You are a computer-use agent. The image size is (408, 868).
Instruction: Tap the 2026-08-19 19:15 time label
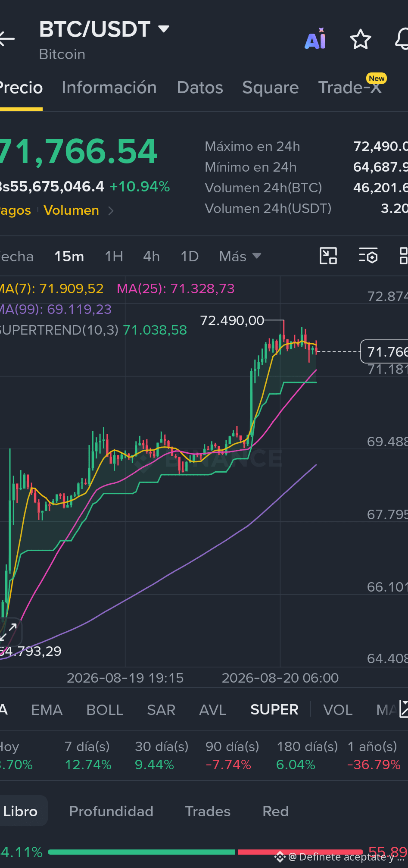click(x=125, y=678)
